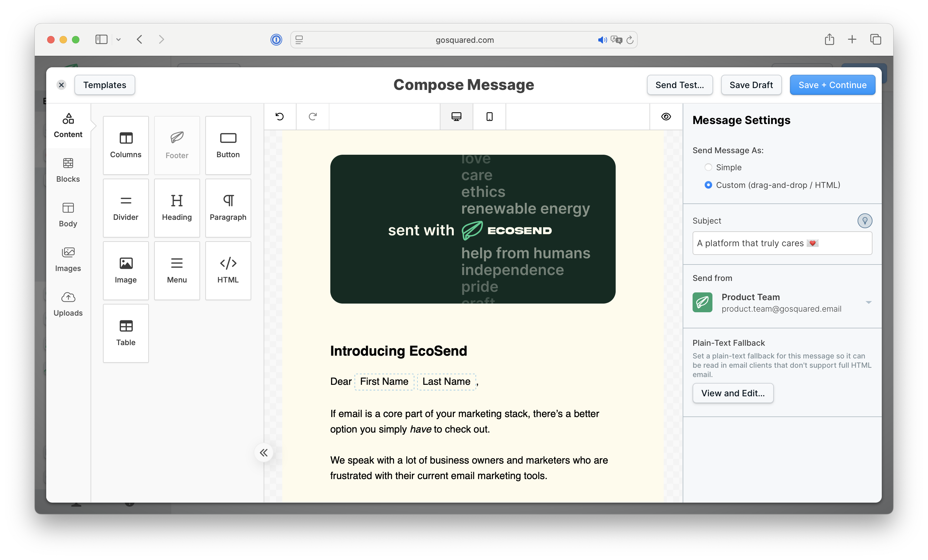Go back in Safari
Image resolution: width=928 pixels, height=560 pixels.
[x=140, y=40]
